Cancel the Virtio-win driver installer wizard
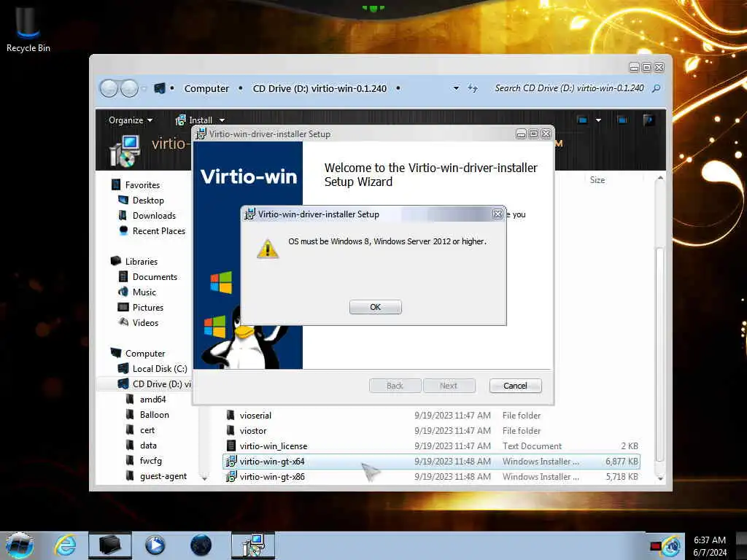This screenshot has height=560, width=747. pos(515,386)
